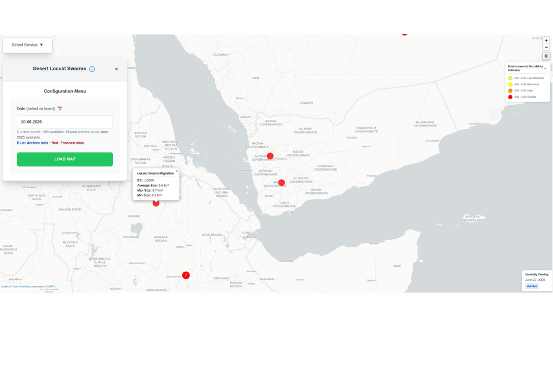
Task: Select the swarm marker in Ibb Governorate
Action: (x=282, y=183)
